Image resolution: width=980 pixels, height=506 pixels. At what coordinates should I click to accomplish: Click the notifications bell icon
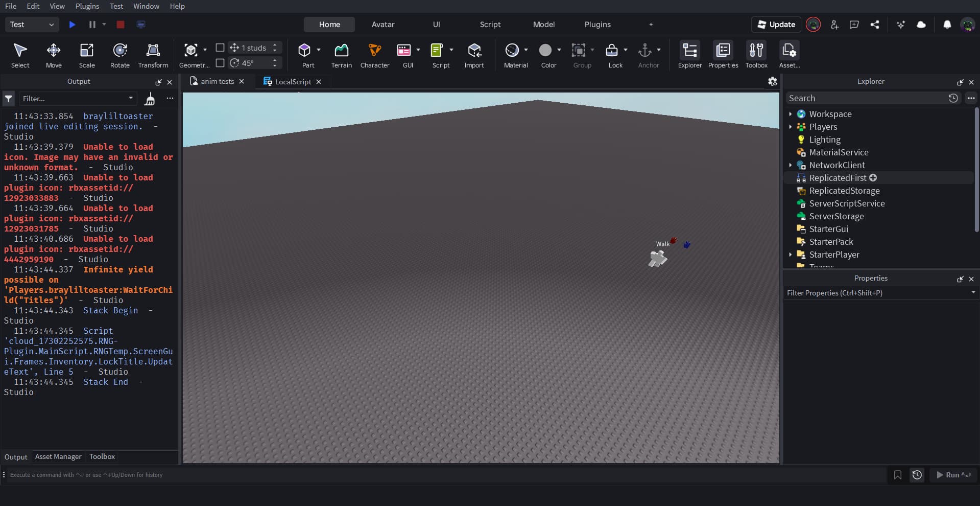pos(947,25)
